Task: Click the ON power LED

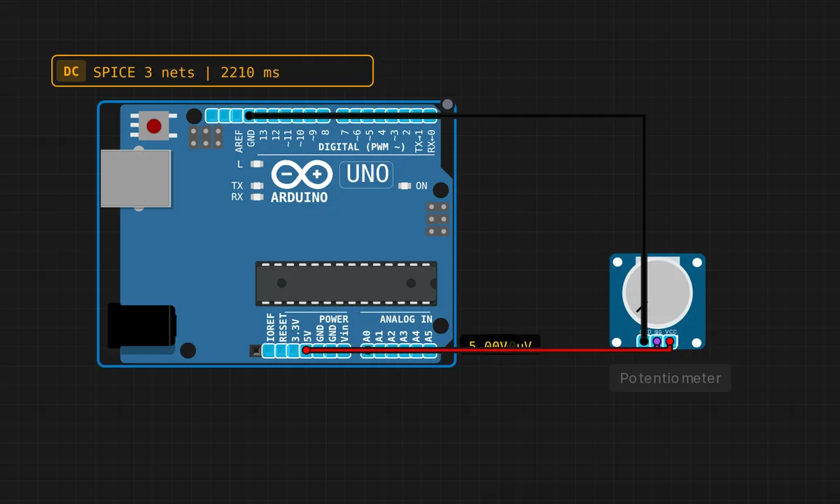Action: [405, 186]
